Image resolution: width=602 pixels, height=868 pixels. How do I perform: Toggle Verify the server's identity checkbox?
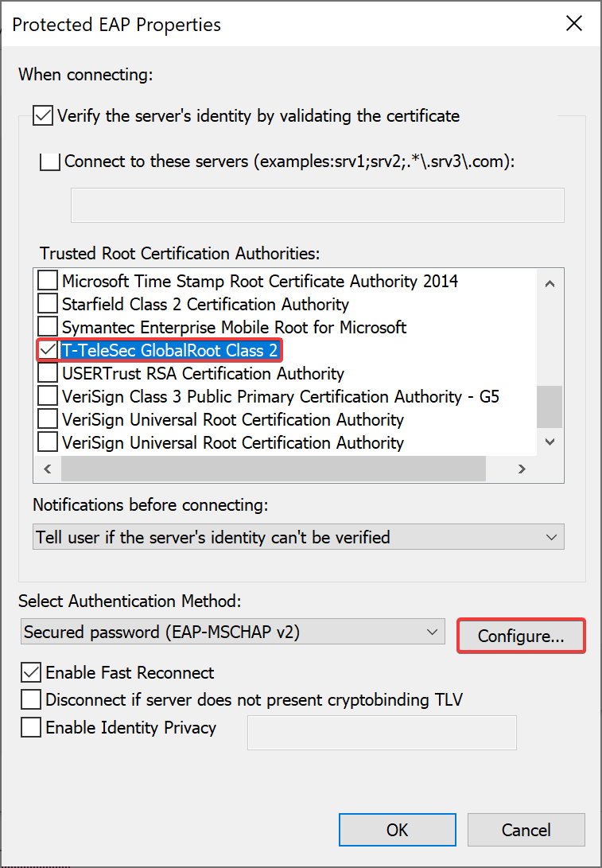pyautogui.click(x=43, y=116)
